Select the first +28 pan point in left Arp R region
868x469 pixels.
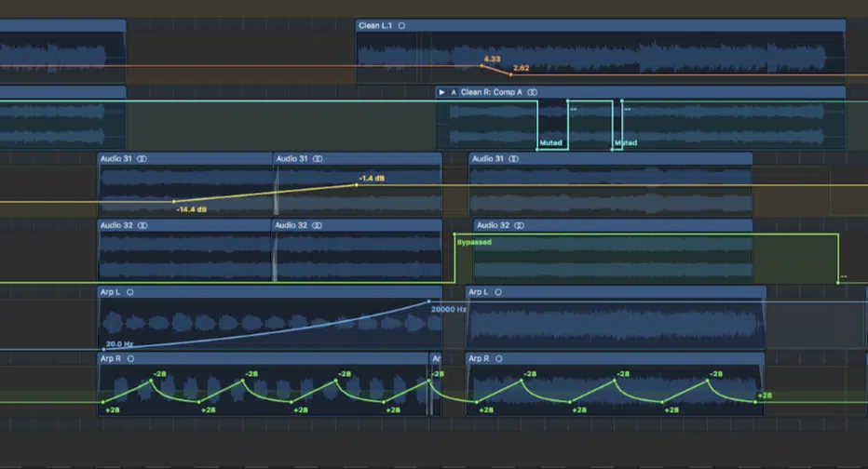[x=103, y=402]
